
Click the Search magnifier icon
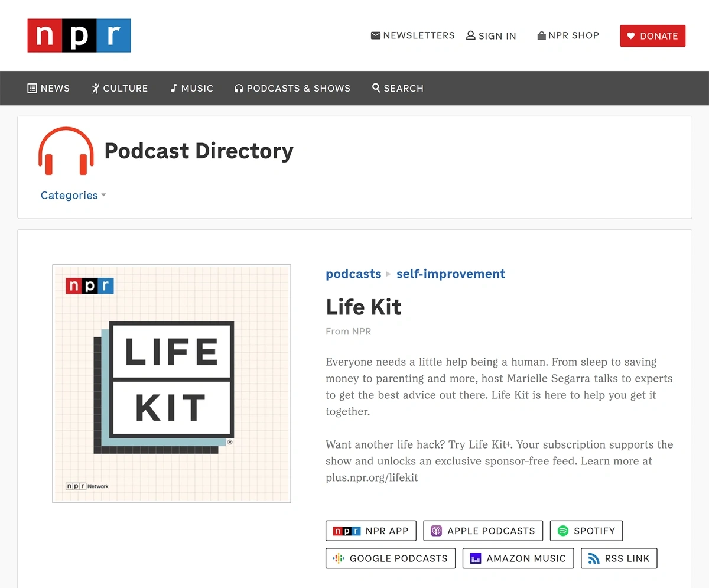(x=376, y=88)
